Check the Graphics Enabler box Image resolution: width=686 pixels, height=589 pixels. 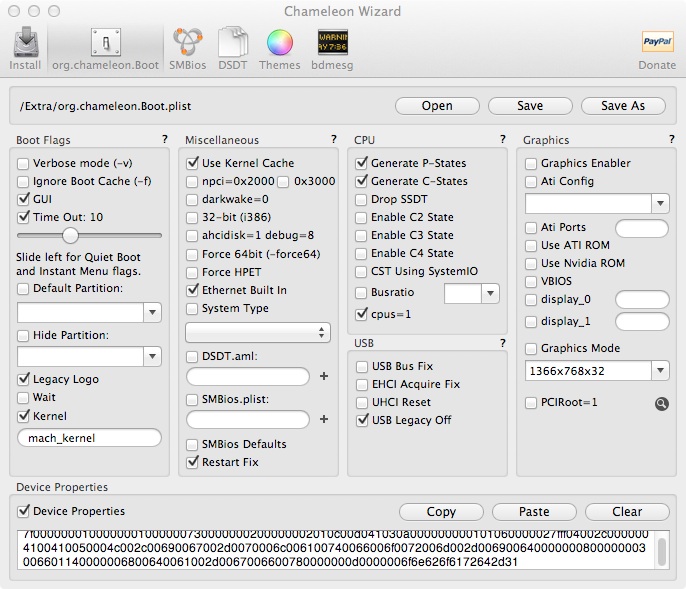pyautogui.click(x=531, y=164)
